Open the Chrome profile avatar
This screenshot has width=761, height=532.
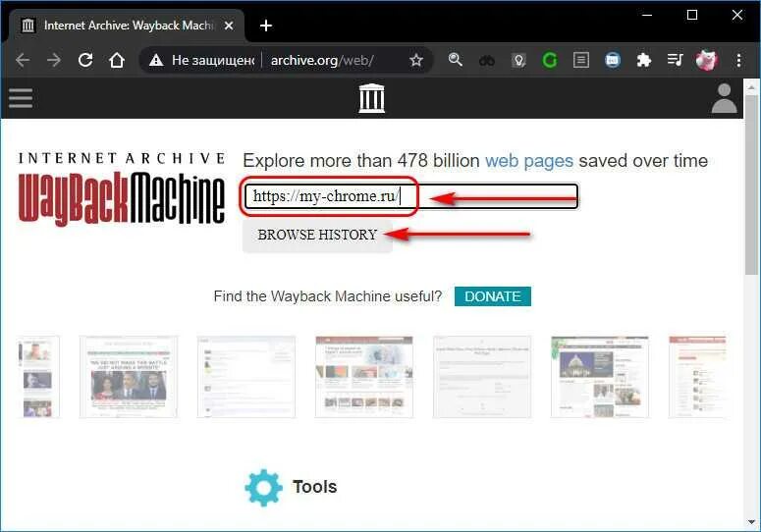[707, 60]
